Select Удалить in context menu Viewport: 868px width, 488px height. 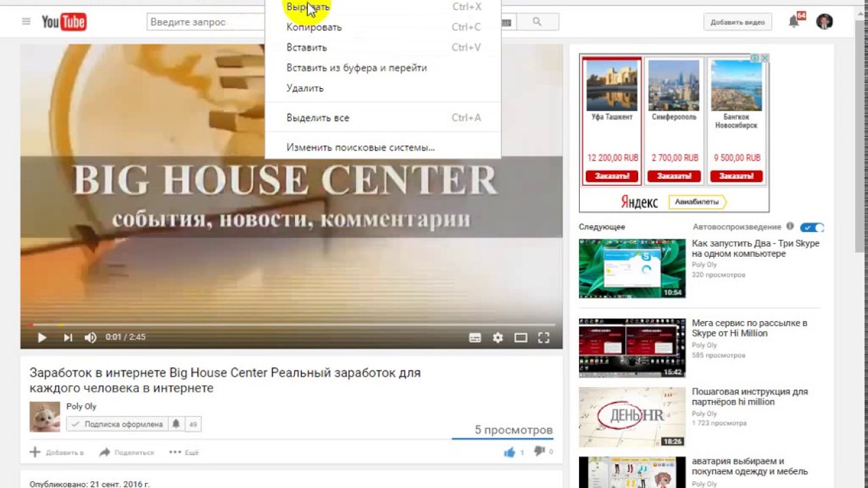tap(383, 88)
